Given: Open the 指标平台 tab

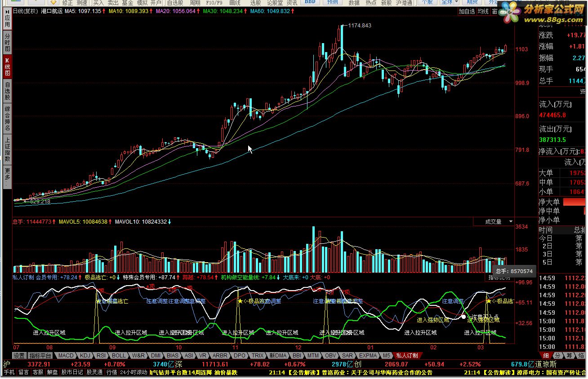Looking at the screenshot, I should (x=41, y=355).
